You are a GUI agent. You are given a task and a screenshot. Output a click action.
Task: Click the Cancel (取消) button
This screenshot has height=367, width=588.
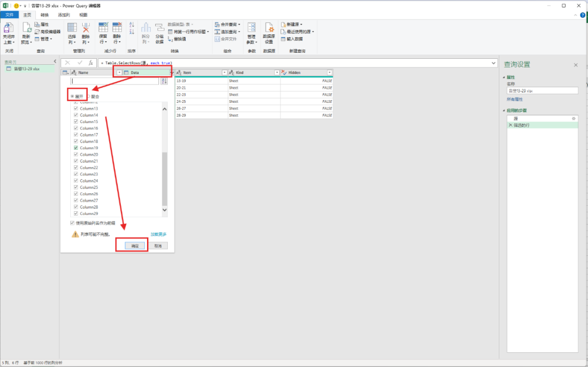coord(158,246)
